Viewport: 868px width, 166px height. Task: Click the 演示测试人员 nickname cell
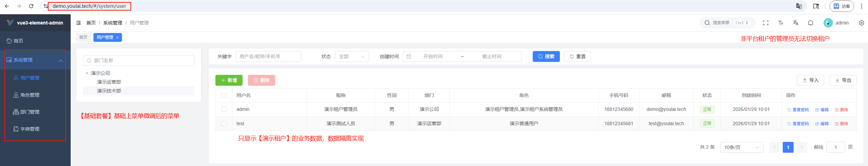tap(341, 123)
